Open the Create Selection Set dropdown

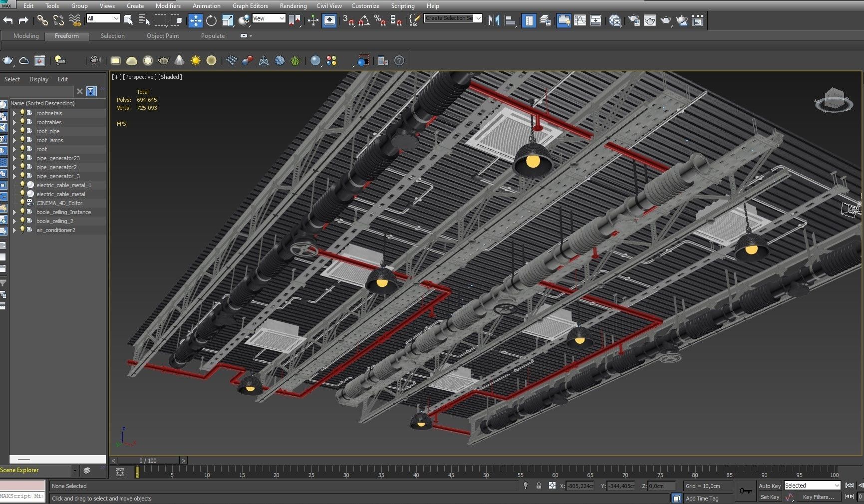point(453,18)
